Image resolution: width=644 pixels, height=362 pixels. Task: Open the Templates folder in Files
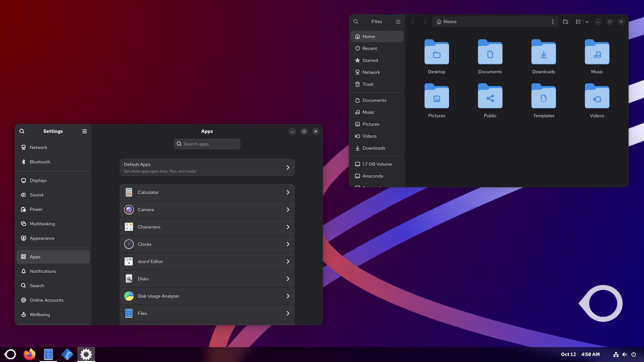tap(543, 96)
